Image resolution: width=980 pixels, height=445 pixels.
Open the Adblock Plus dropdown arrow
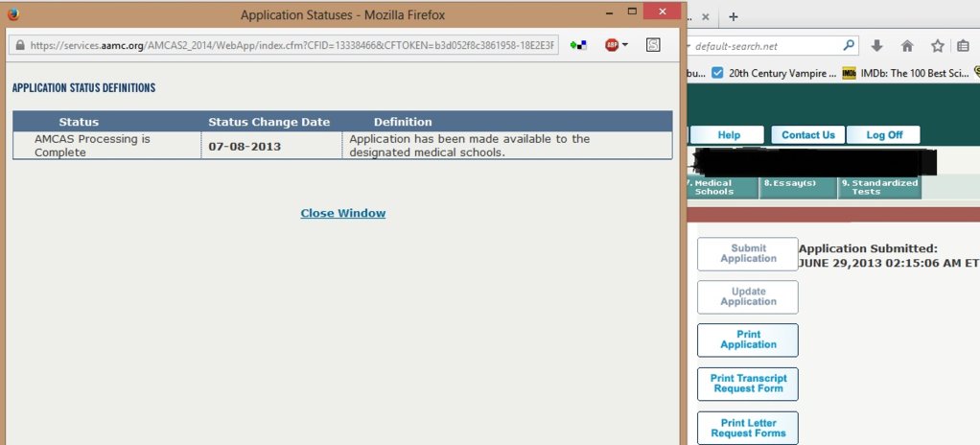click(x=625, y=45)
